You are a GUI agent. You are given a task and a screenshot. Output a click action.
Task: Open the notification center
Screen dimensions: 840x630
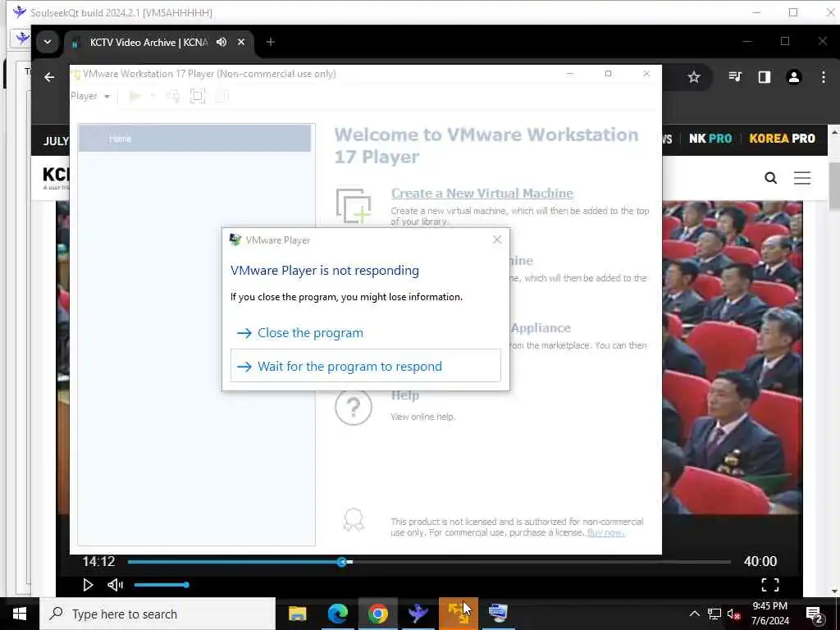tap(815, 614)
